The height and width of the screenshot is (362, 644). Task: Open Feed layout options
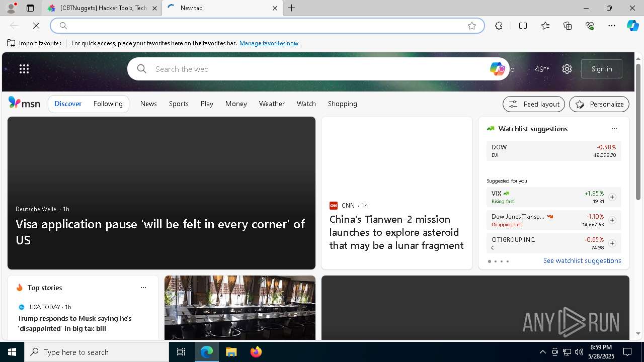point(534,104)
